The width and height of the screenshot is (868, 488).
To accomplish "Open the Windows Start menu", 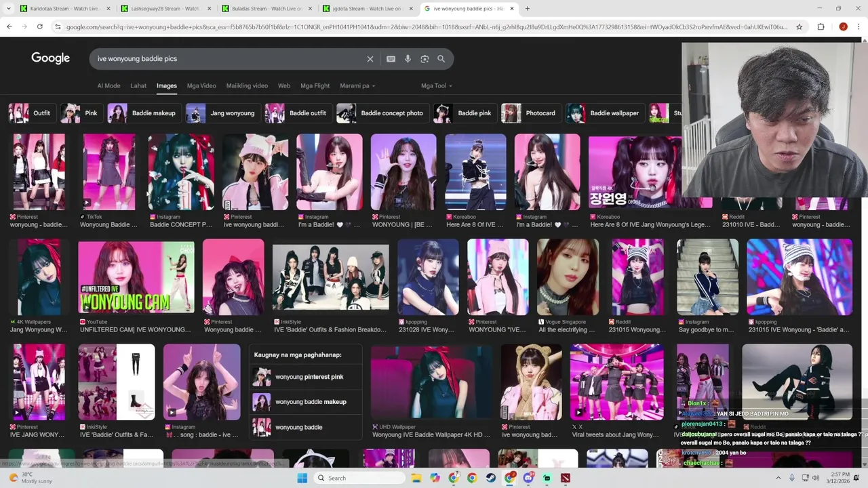I will (x=302, y=478).
